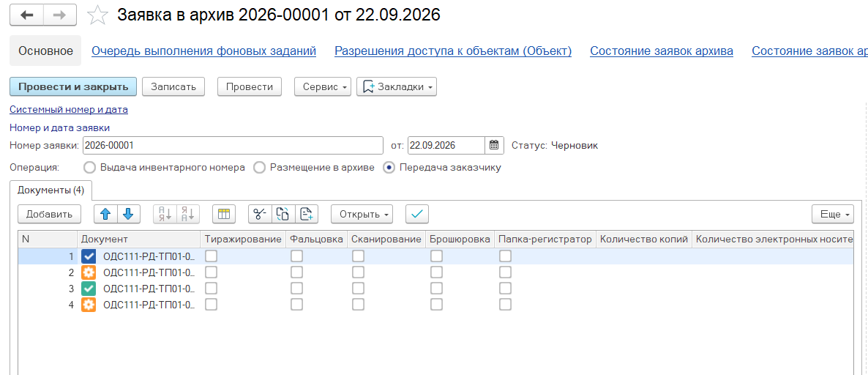Image resolution: width=868 pixels, height=375 pixels.
Task: Select the document in row 2
Action: tap(149, 272)
